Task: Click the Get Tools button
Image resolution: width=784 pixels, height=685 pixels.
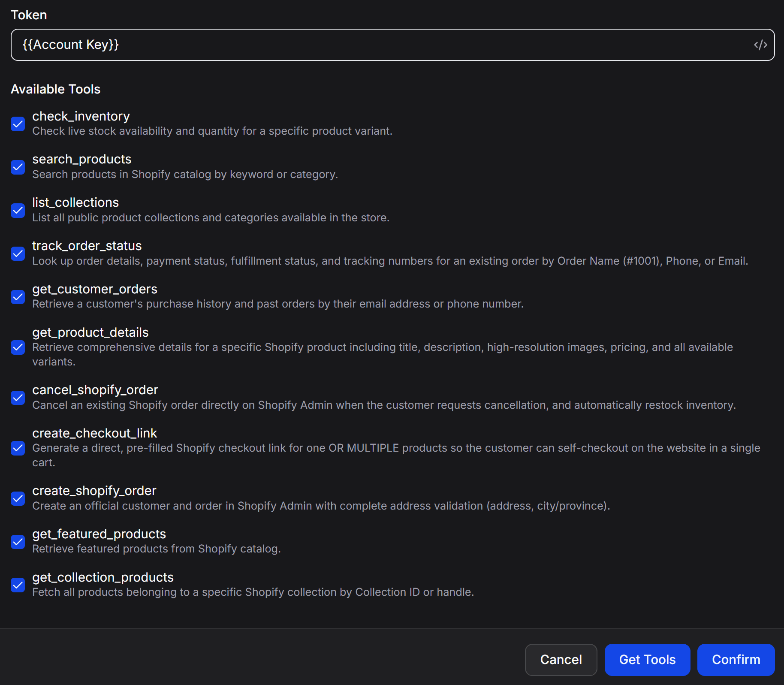Action: pyautogui.click(x=647, y=660)
